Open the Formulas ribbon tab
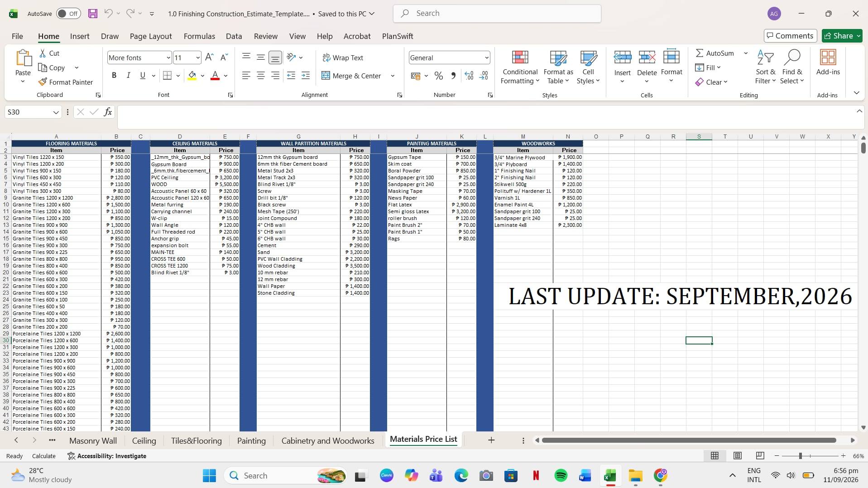The height and width of the screenshot is (488, 868). [x=199, y=36]
